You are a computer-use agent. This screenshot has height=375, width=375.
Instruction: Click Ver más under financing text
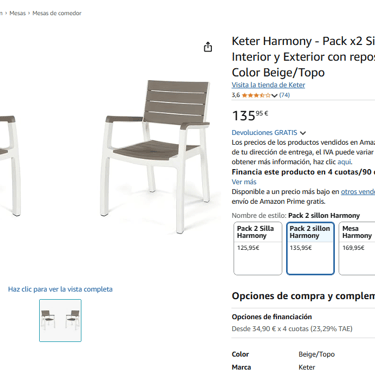pos(244,182)
